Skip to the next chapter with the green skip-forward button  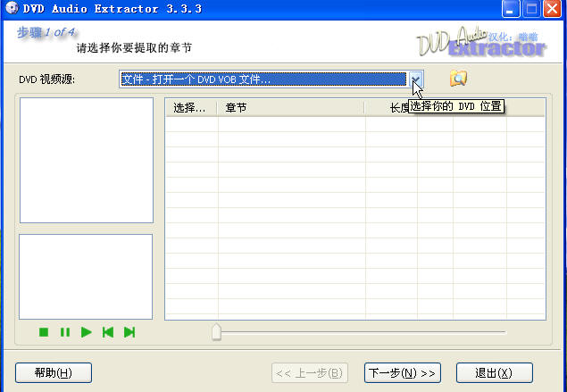[129, 332]
